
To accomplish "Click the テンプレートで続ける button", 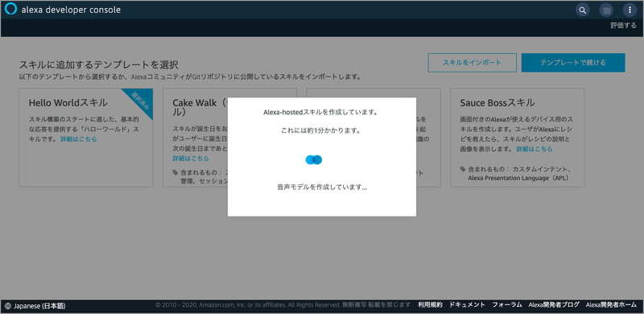I will click(x=573, y=63).
